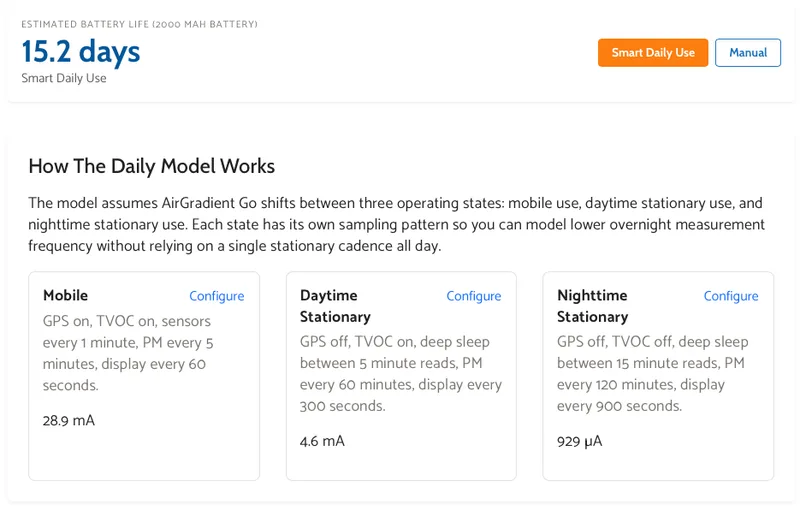Image resolution: width=800 pixels, height=511 pixels.
Task: Switch to Manual mode
Action: pyautogui.click(x=747, y=53)
